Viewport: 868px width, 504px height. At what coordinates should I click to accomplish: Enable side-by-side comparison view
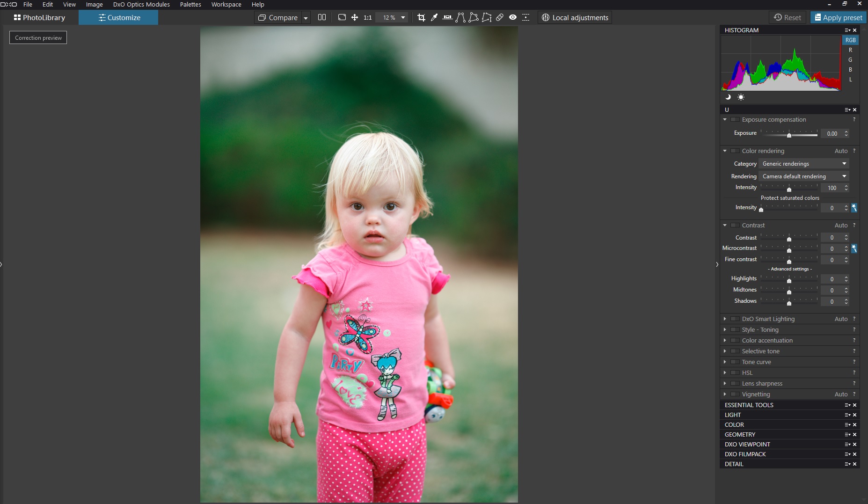point(322,17)
